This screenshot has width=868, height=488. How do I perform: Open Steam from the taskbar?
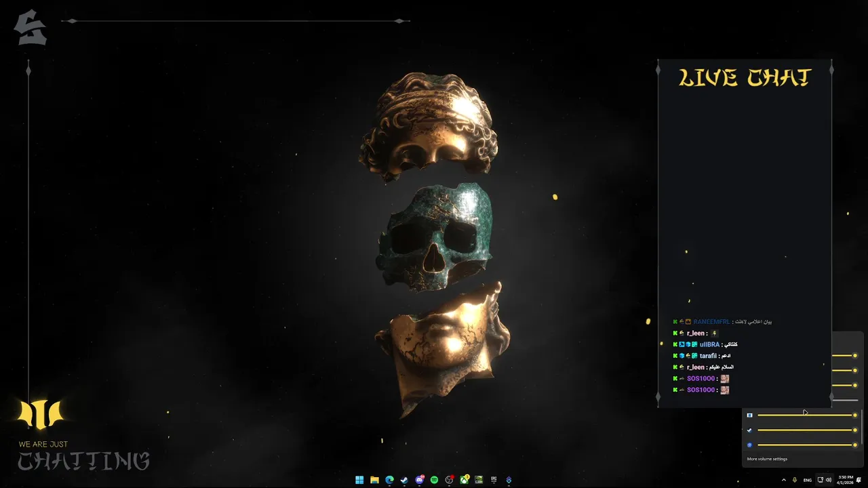point(404,480)
